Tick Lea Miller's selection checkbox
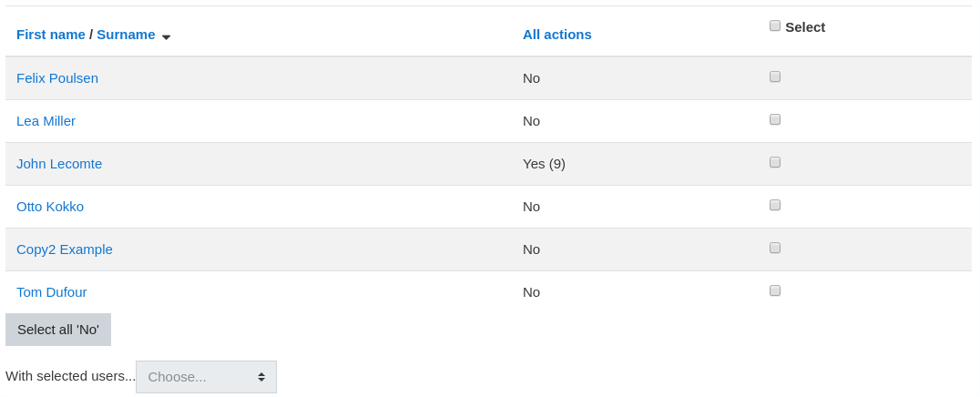Viewport: 980px width, 397px height. click(775, 119)
